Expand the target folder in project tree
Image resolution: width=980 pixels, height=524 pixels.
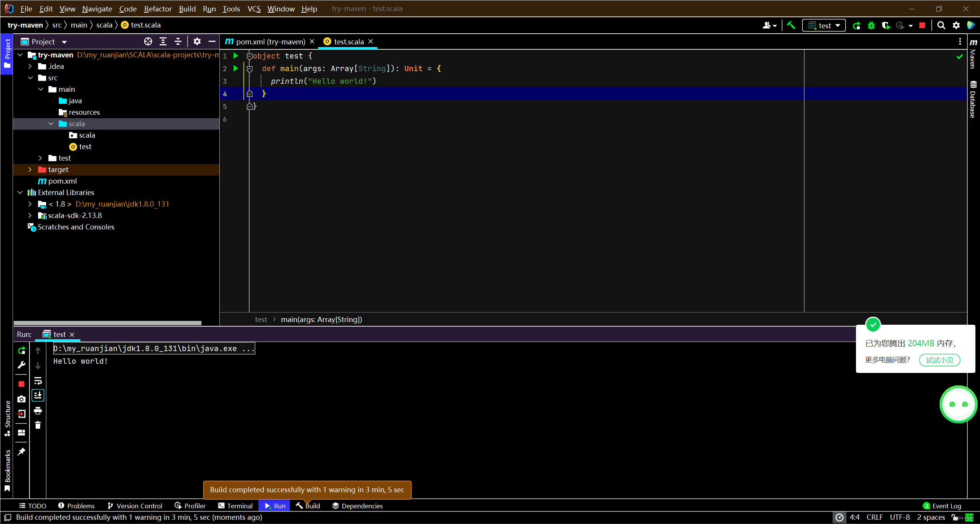click(x=30, y=169)
